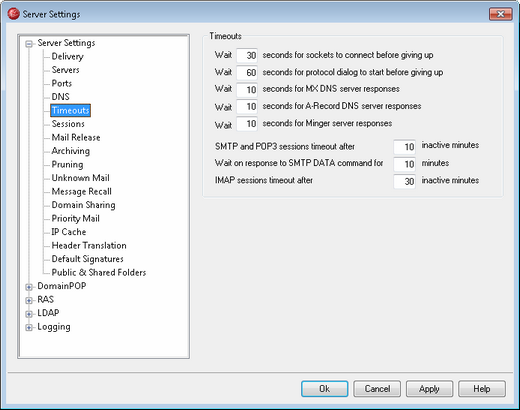Screen dimensions: 520x410
Task: Open Help for this dialog
Action: 482,389
